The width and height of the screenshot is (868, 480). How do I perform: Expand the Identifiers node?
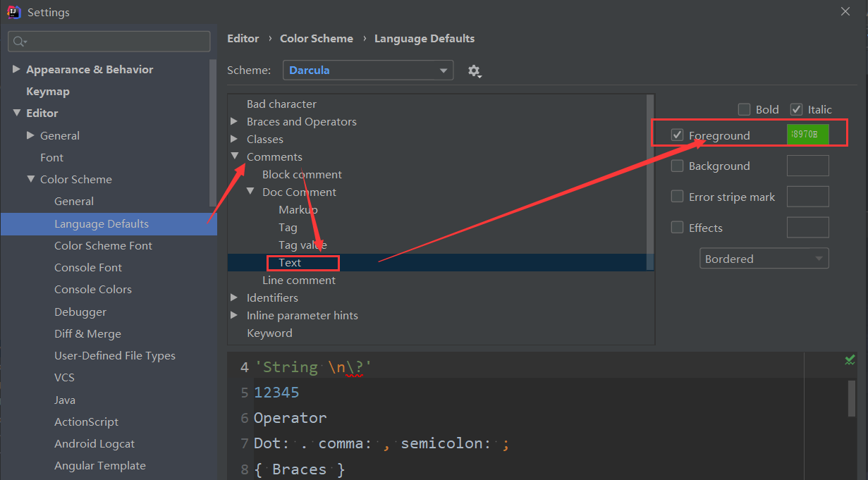click(x=234, y=297)
